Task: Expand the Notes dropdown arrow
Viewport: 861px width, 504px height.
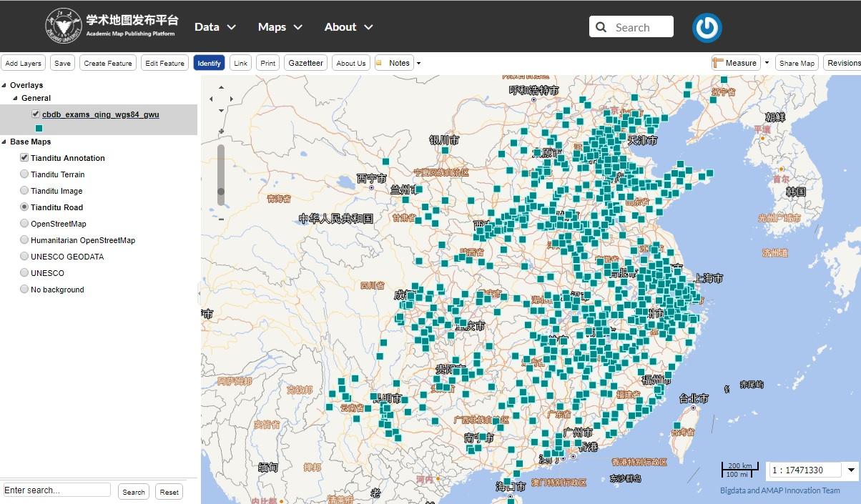Action: pos(418,63)
